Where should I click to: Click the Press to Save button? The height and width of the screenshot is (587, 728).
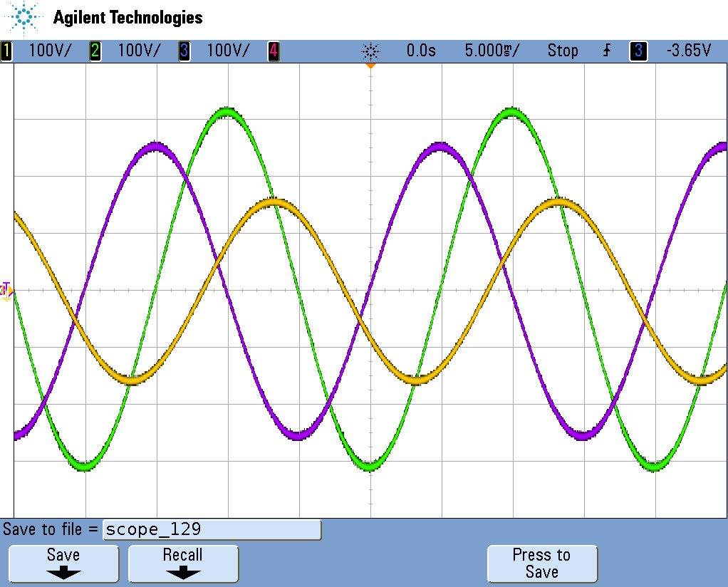542,563
